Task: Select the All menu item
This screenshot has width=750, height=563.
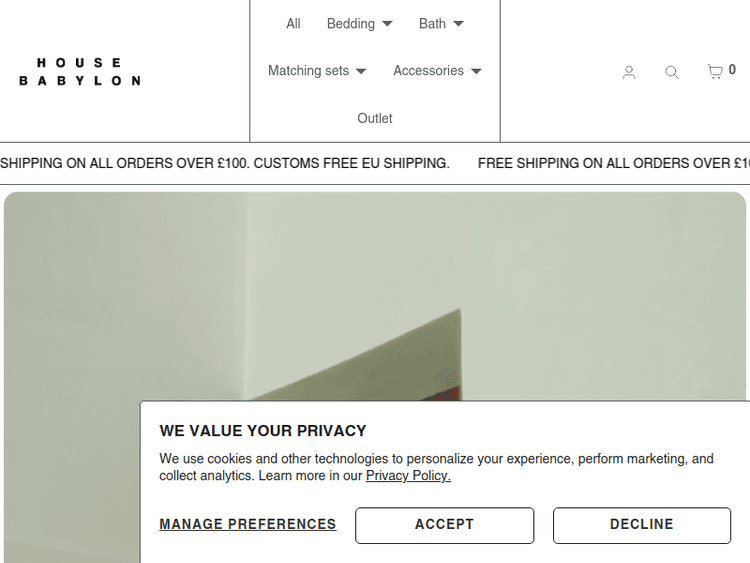Action: 293,24
